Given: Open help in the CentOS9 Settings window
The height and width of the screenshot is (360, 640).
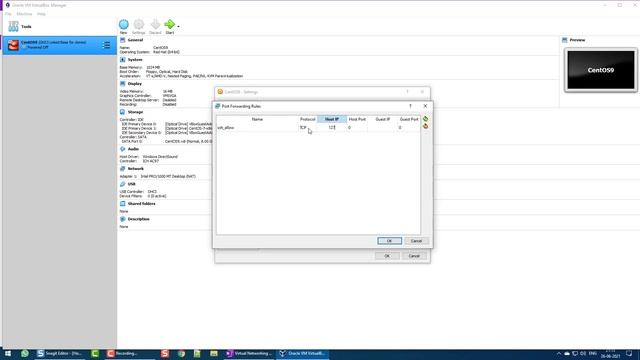Looking at the screenshot, I should (x=407, y=92).
